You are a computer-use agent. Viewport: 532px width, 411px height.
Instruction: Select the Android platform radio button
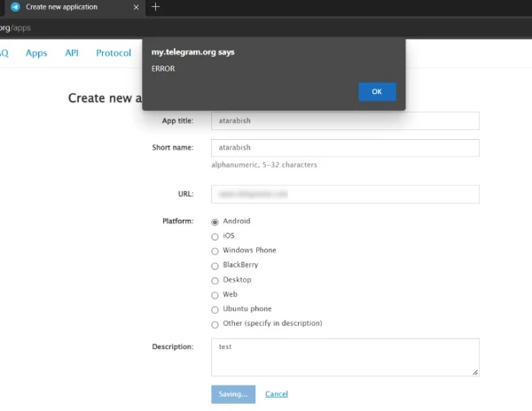(x=215, y=222)
